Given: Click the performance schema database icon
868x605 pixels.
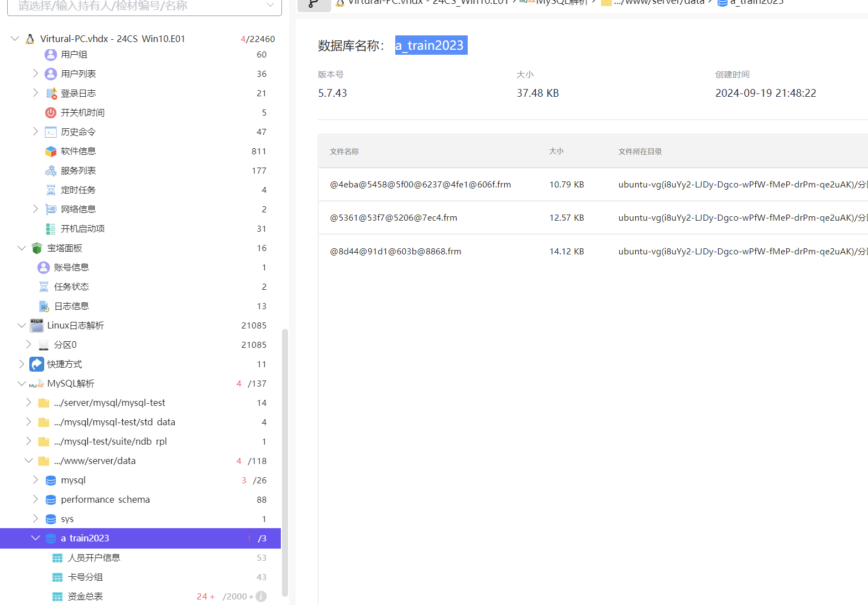Looking at the screenshot, I should tap(51, 500).
